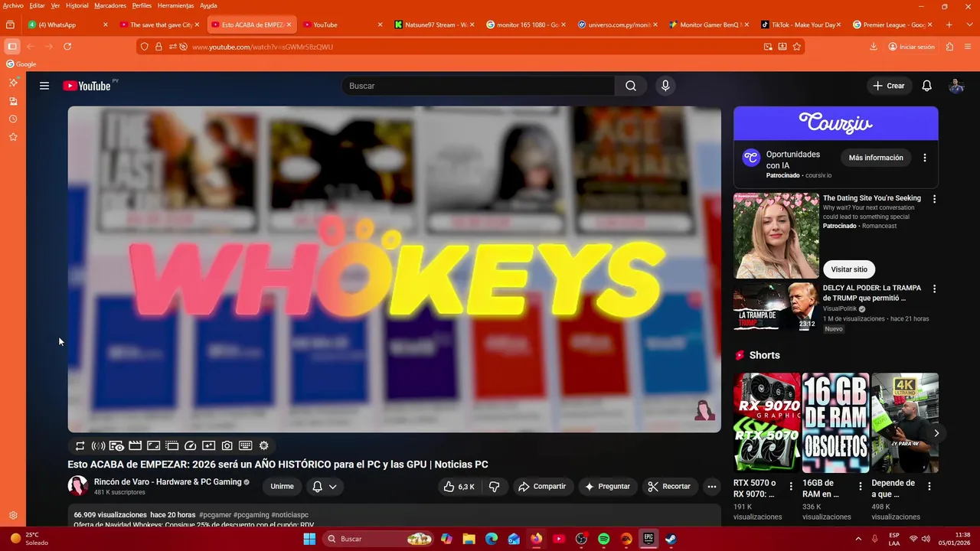This screenshot has height=551, width=980.
Task: Open the YouTube hamburger guide menu
Action: click(x=44, y=86)
